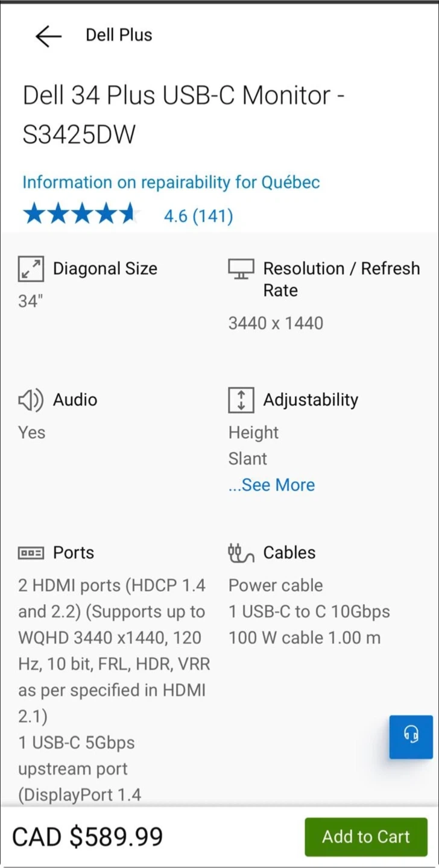Click the Ports specification description text
This screenshot has height=868, width=439.
[112, 651]
